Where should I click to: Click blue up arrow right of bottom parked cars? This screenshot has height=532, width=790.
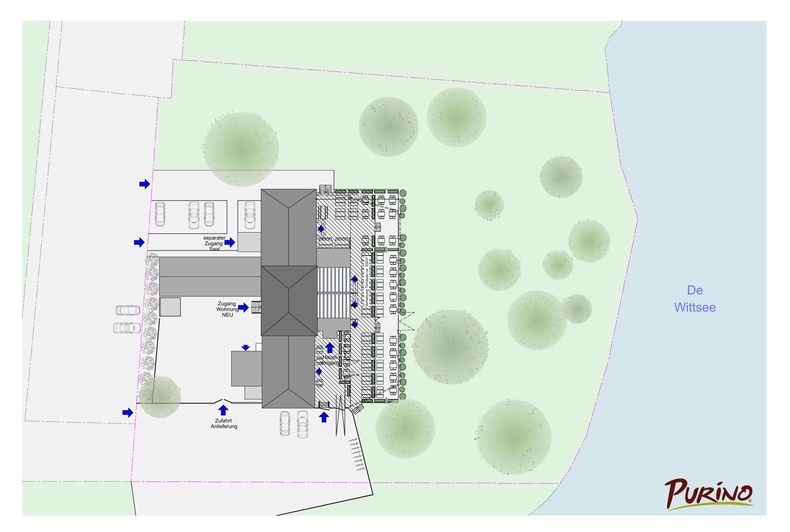324,417
